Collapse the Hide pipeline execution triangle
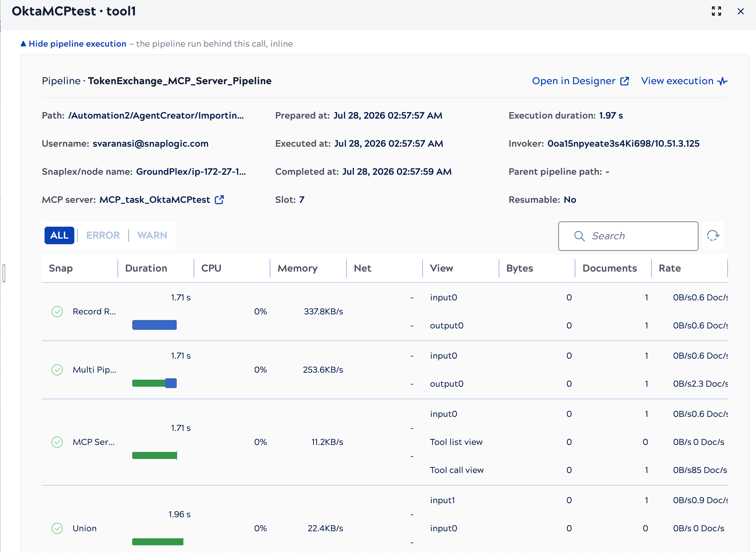The width and height of the screenshot is (756, 553). coord(23,44)
